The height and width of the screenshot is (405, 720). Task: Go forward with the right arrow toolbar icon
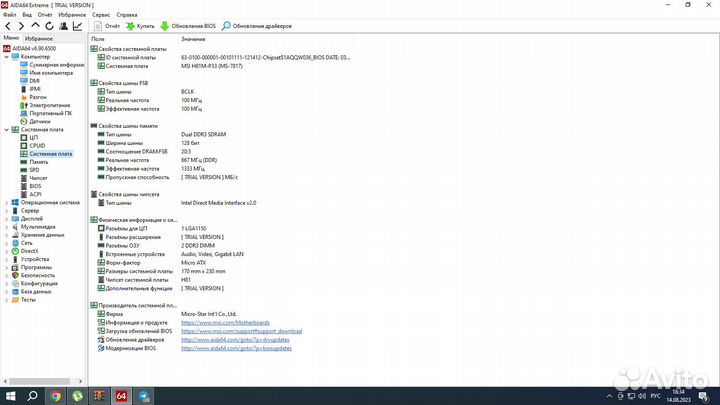21,26
